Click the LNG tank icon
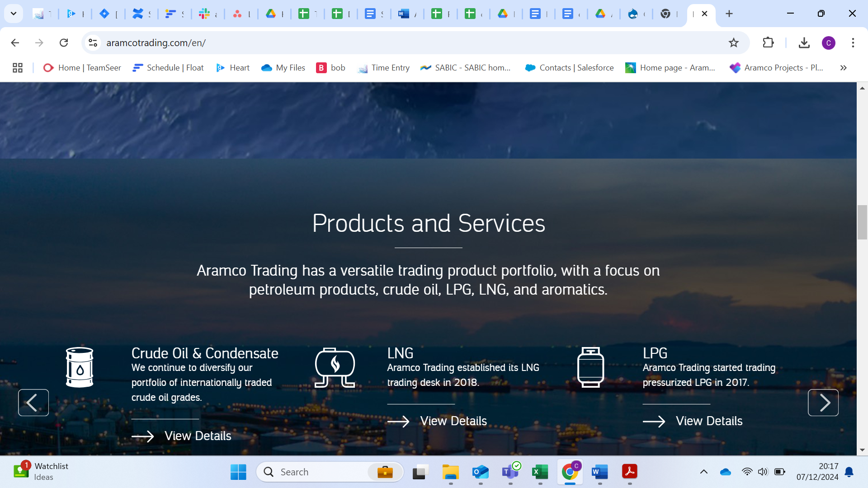 335,367
